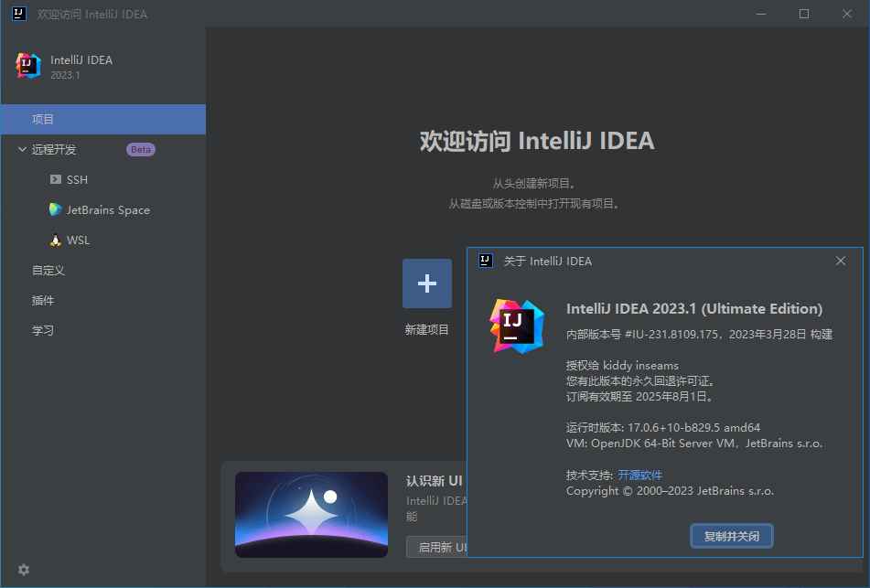Screen dimensions: 870x588
Task: Open the 插件 section
Action: (x=42, y=300)
